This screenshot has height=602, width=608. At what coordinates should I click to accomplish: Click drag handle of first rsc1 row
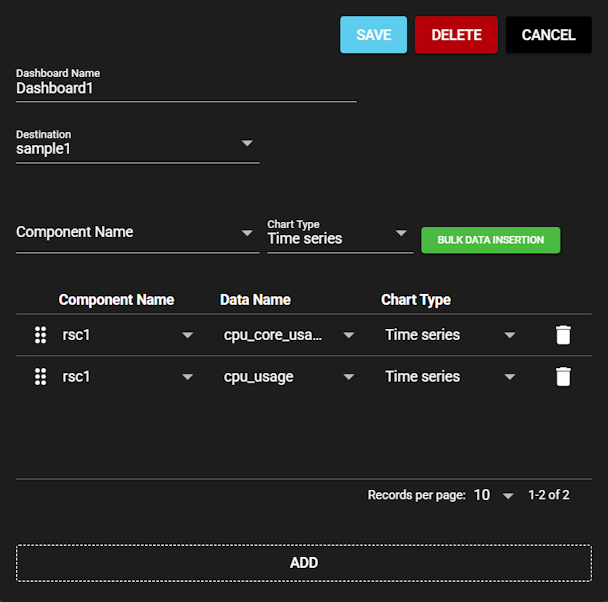pos(41,335)
